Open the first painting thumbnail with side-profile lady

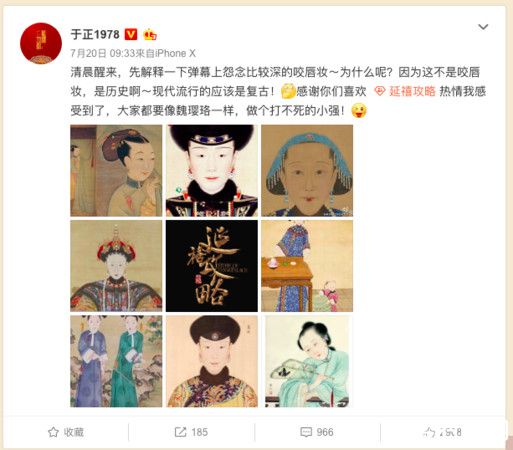click(x=116, y=170)
